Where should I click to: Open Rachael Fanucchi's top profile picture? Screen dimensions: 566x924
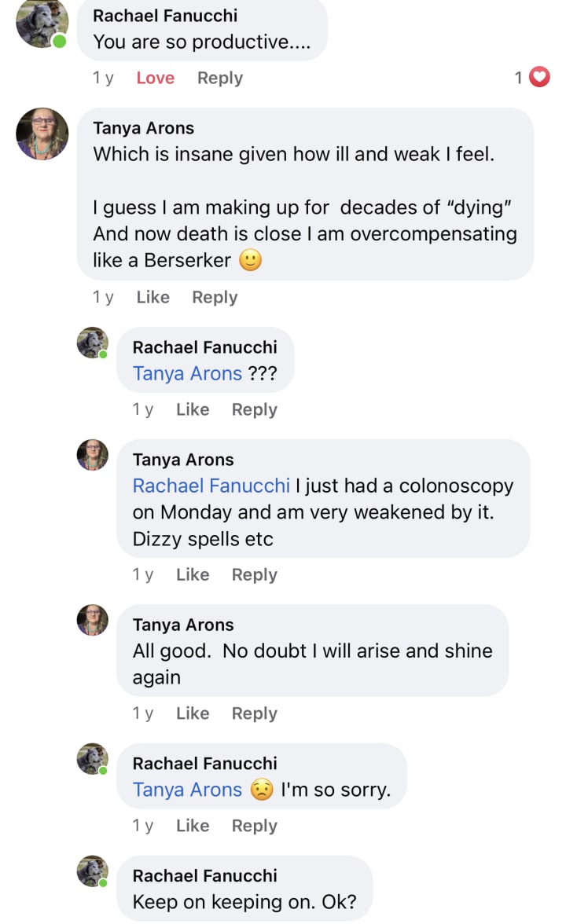(x=41, y=22)
